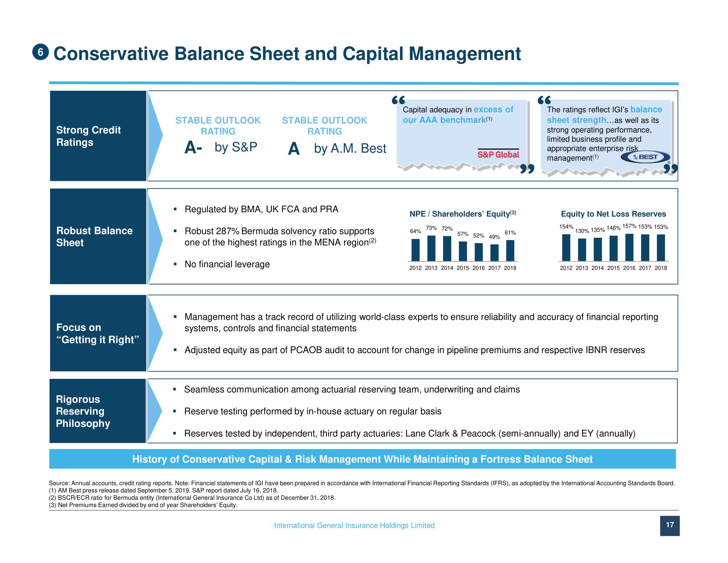Click the NPE / Shareholders' Equity chart title

[x=463, y=214]
